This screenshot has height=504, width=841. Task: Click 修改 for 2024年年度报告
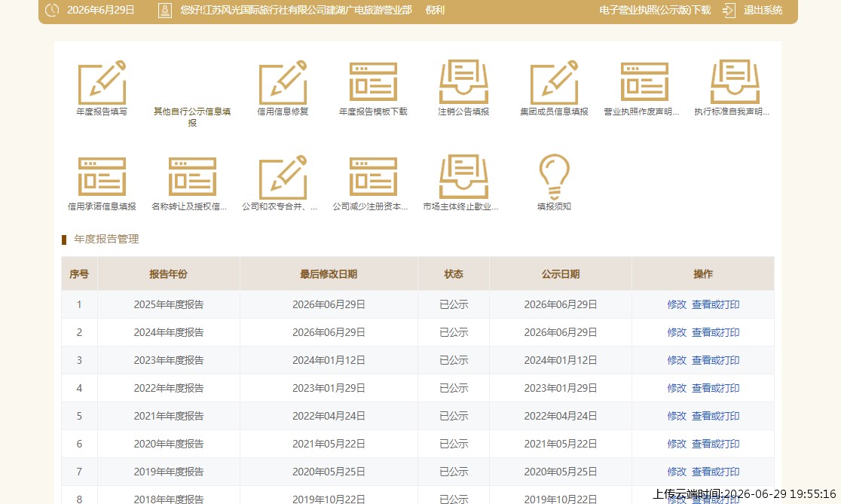click(677, 332)
